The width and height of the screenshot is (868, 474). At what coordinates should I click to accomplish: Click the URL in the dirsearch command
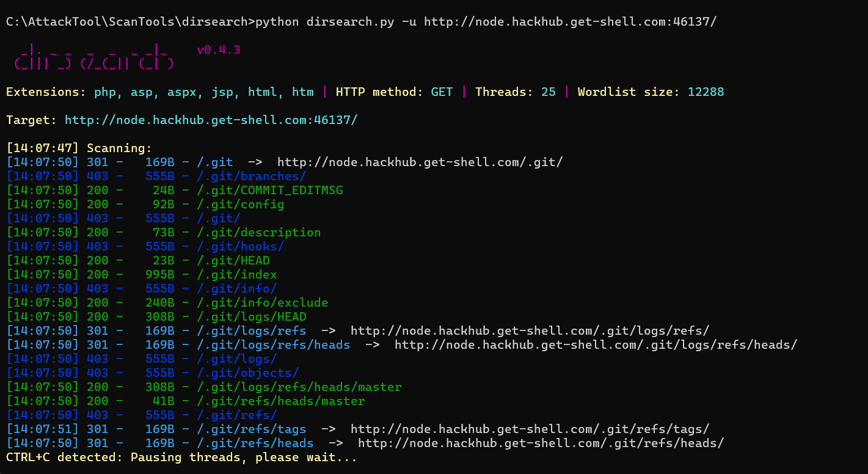pos(570,22)
